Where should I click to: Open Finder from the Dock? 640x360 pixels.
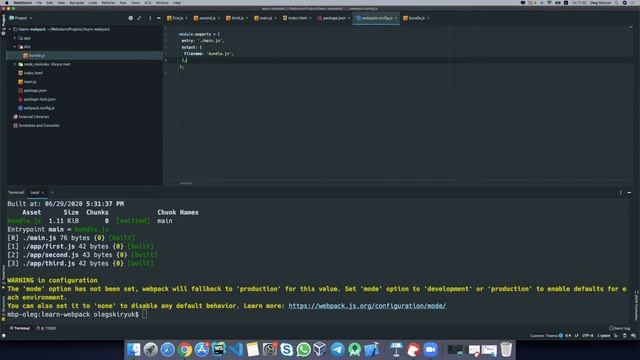click(133, 350)
